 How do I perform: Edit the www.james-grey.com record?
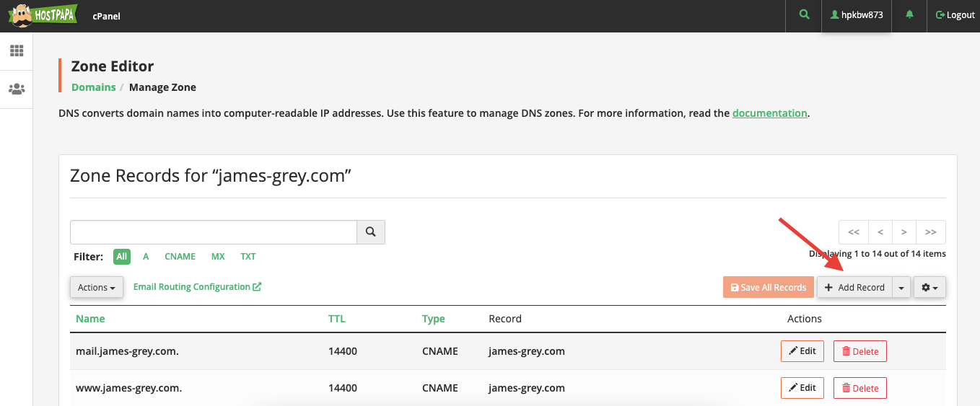pos(802,388)
